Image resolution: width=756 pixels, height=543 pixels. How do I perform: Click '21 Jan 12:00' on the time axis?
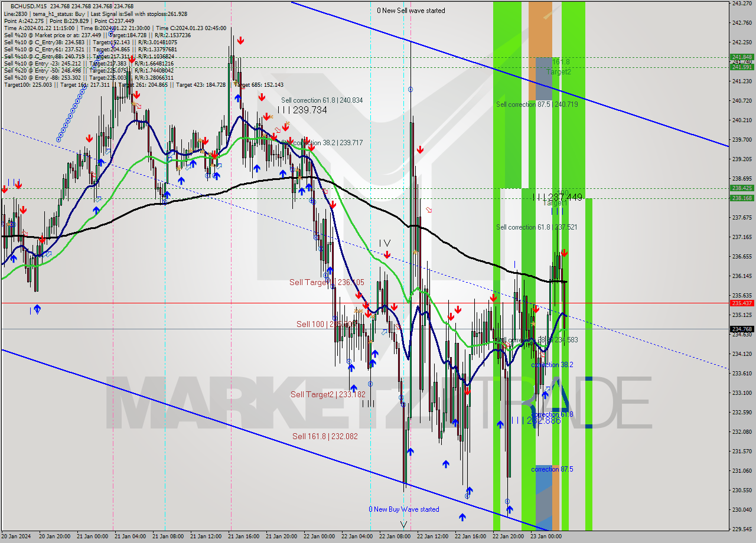pos(207,537)
